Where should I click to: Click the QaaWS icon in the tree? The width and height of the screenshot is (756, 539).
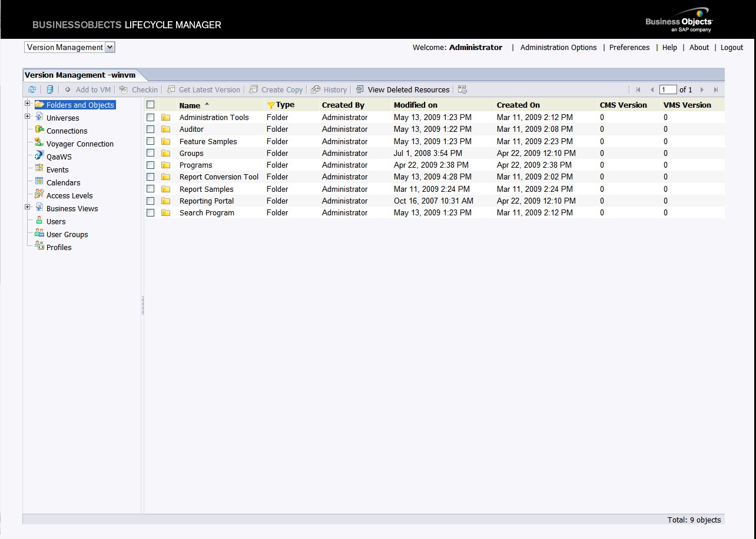39,156
